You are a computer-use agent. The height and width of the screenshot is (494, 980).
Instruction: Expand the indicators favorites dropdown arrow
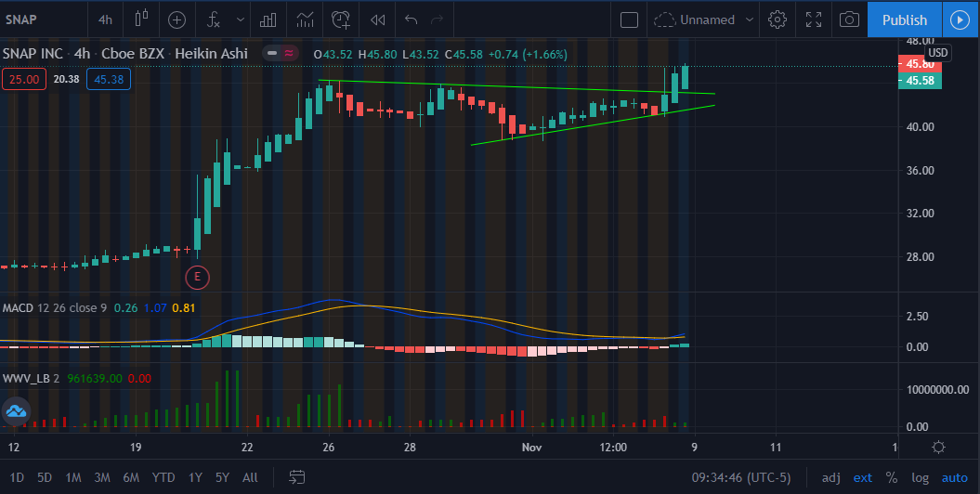pyautogui.click(x=240, y=20)
